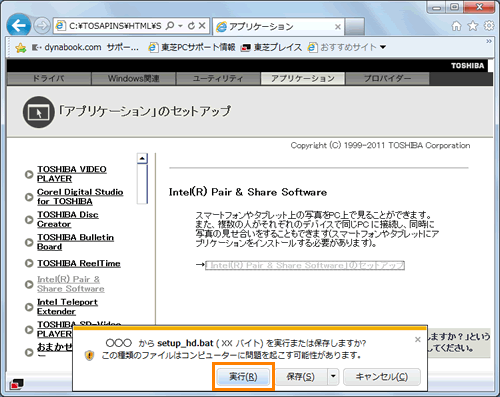Click bullet icon beside TOSHIBA Bulletin Board

29,242
